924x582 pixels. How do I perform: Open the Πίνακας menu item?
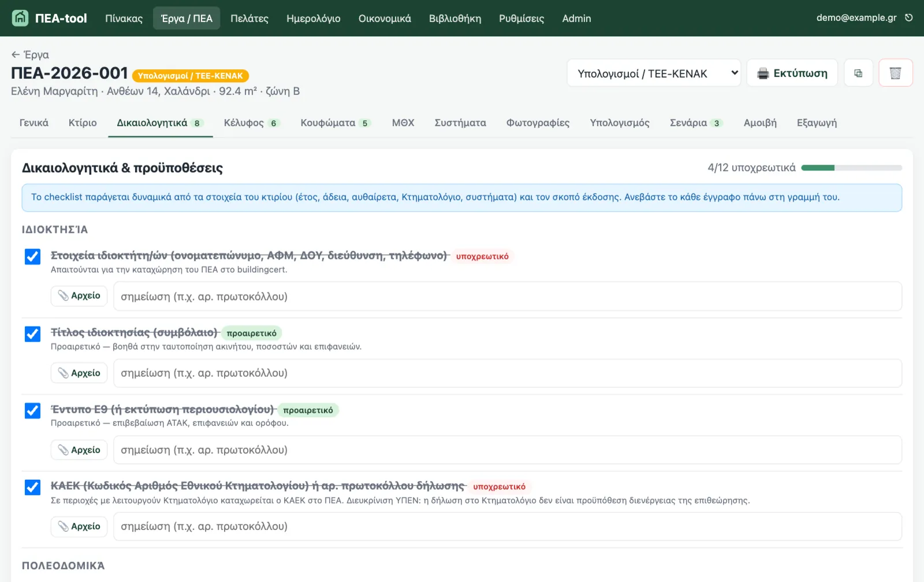[124, 18]
